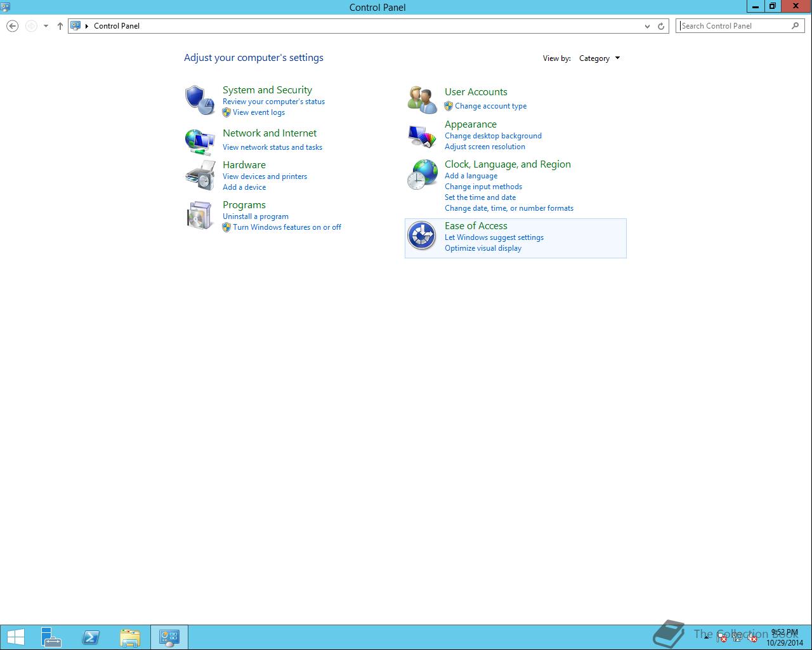Open View event logs
This screenshot has width=812, height=650.
tap(259, 112)
